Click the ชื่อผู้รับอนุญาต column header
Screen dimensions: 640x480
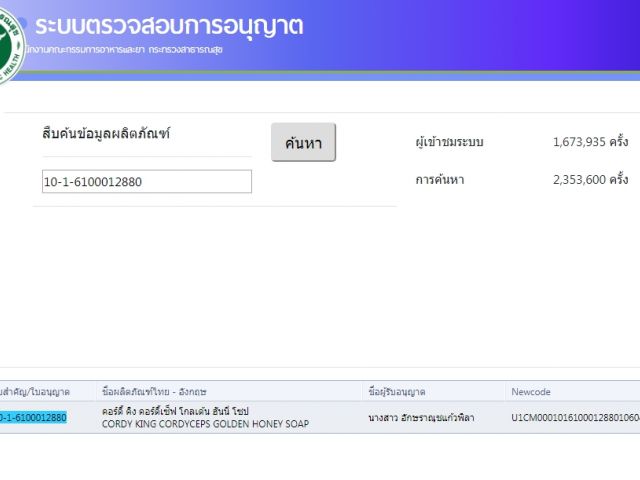tap(397, 391)
